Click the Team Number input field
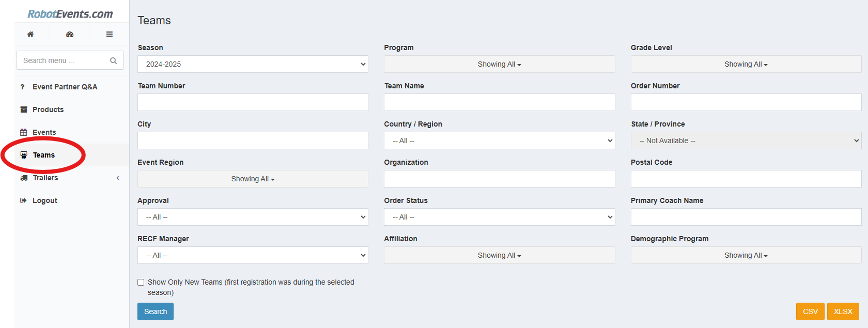868x328 pixels. click(253, 102)
